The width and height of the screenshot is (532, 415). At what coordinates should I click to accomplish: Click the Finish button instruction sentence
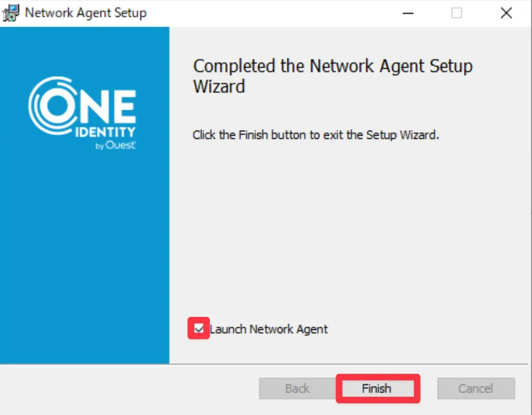(x=316, y=136)
